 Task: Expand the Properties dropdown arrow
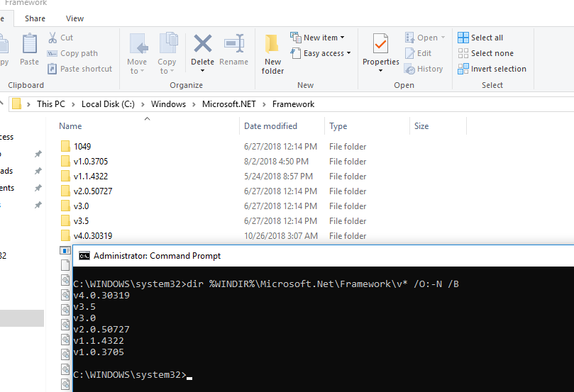(x=381, y=71)
